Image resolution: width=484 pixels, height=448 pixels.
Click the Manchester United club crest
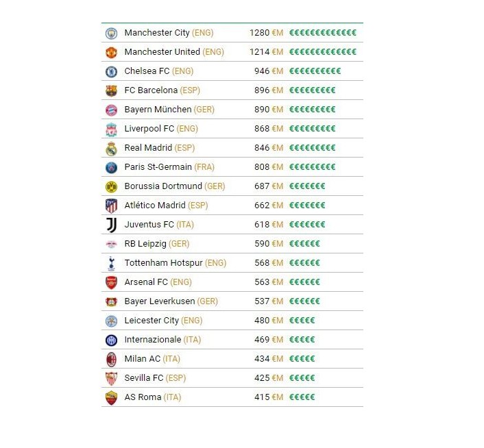[x=111, y=52]
